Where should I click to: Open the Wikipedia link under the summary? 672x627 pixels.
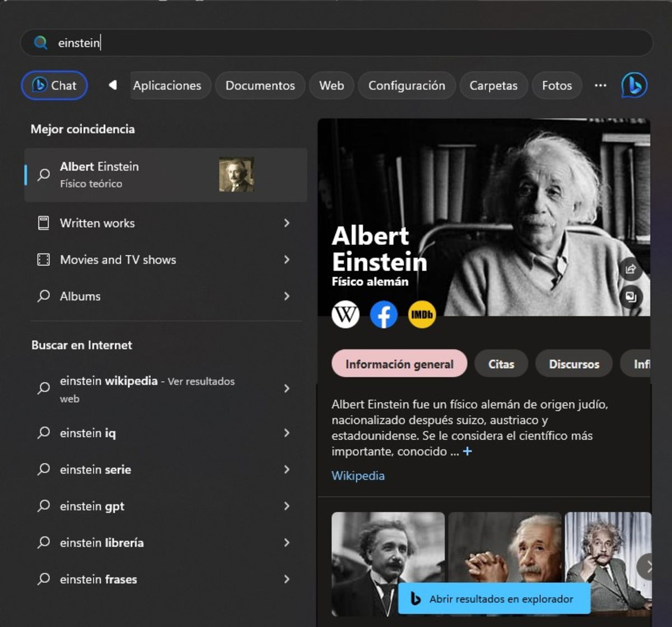tap(358, 476)
